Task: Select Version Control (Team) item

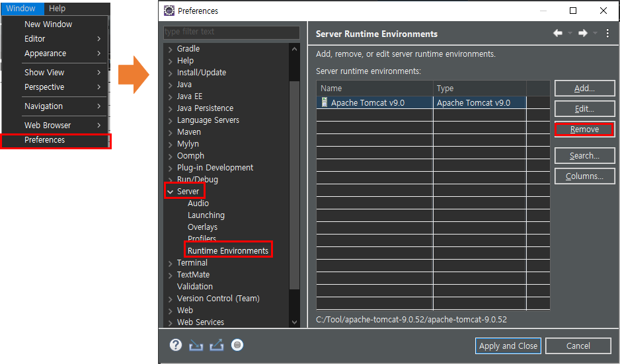Action: point(218,298)
